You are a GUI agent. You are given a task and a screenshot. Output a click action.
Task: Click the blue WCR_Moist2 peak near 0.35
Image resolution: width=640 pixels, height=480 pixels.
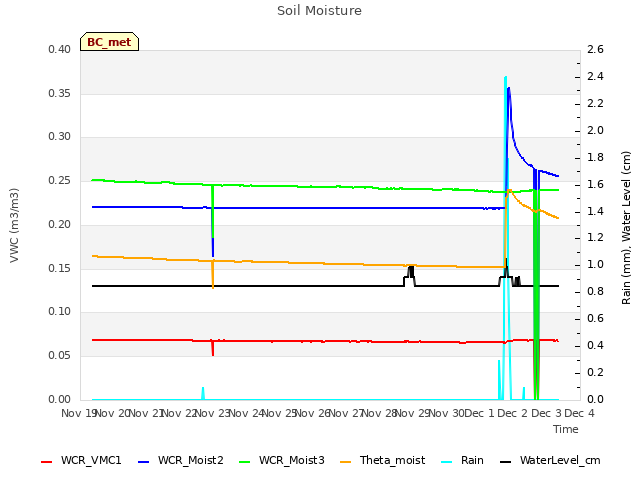[x=509, y=88]
